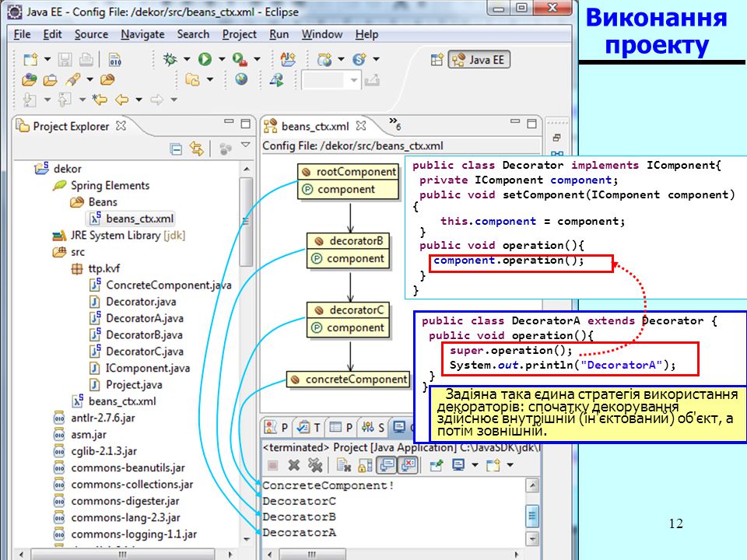Maximize the beans_ctx.xml editor area
The image size is (747, 560).
coord(531,124)
